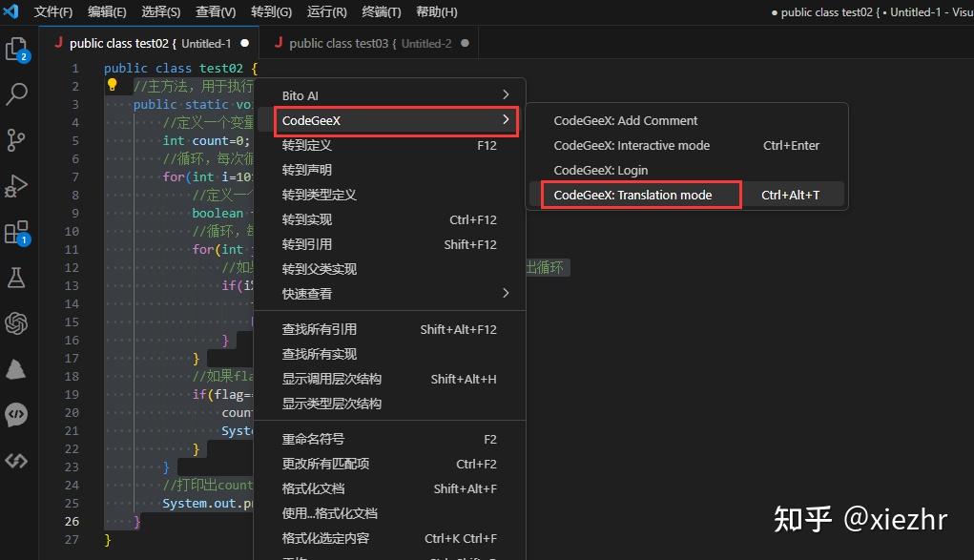Expand the CodeGeeX submenu arrow
974x560 pixels.
[506, 119]
